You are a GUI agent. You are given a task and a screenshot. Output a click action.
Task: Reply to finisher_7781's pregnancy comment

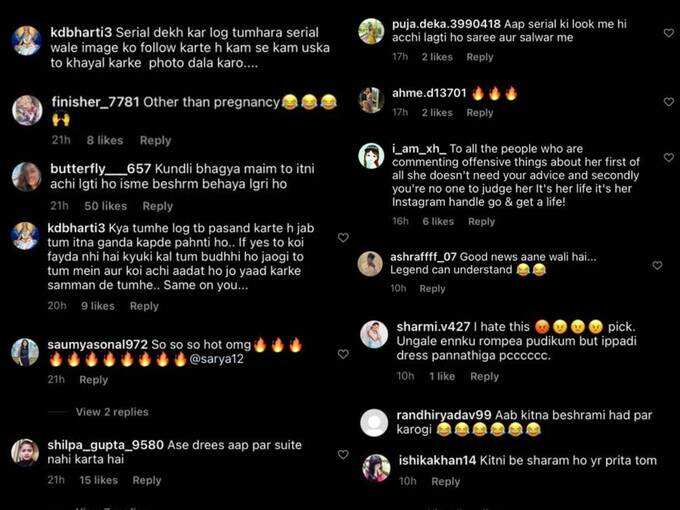click(155, 140)
